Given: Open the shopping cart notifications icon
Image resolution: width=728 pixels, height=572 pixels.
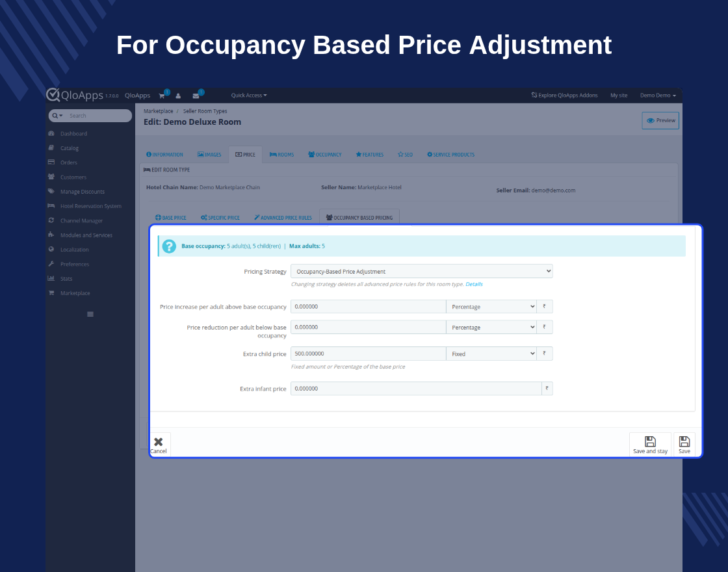Looking at the screenshot, I should tap(162, 96).
